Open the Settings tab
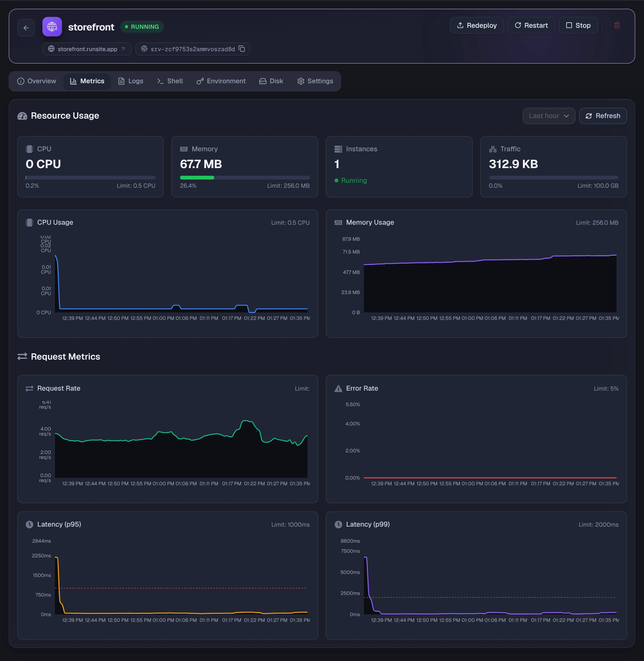The height and width of the screenshot is (661, 644). coord(315,81)
